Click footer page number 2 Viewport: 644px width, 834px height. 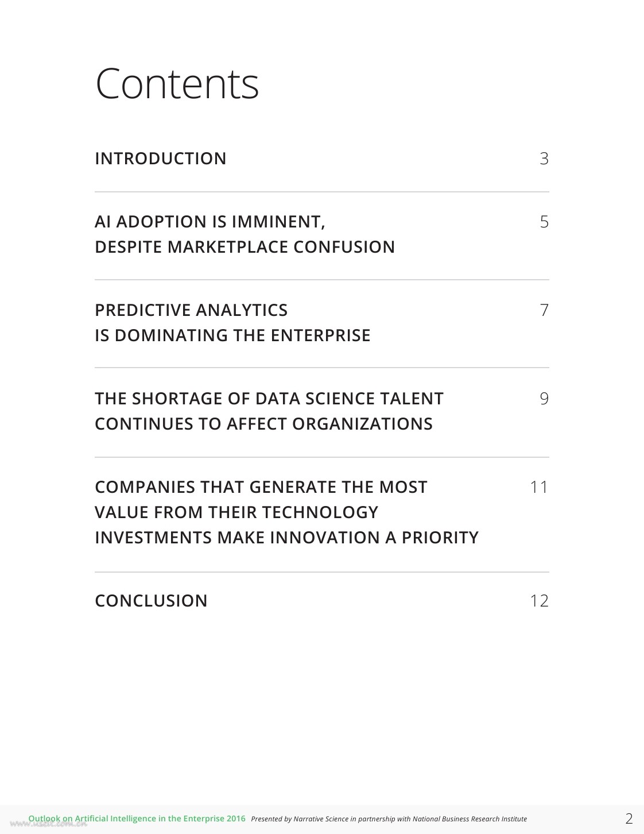(x=629, y=818)
